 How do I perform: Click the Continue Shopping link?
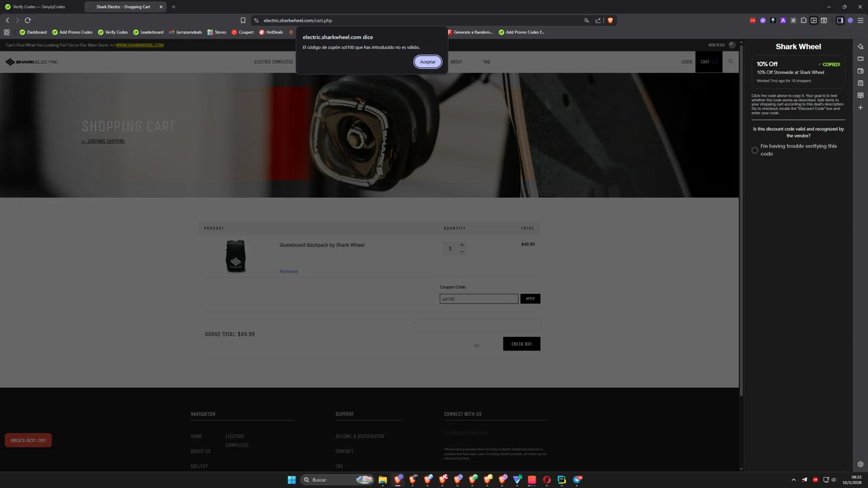pyautogui.click(x=103, y=141)
